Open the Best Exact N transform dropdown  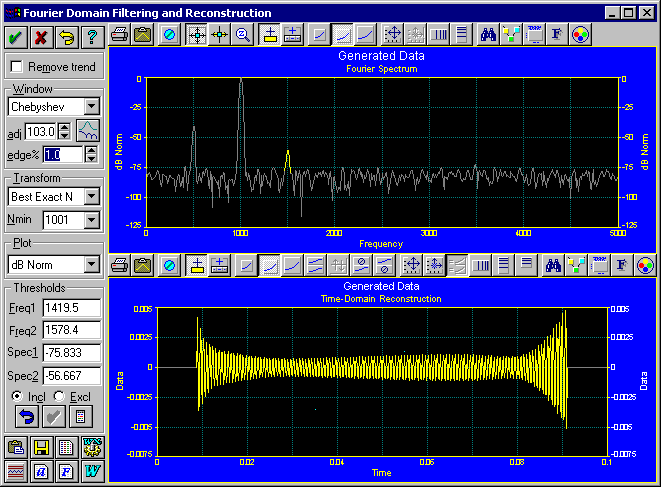tap(92, 196)
